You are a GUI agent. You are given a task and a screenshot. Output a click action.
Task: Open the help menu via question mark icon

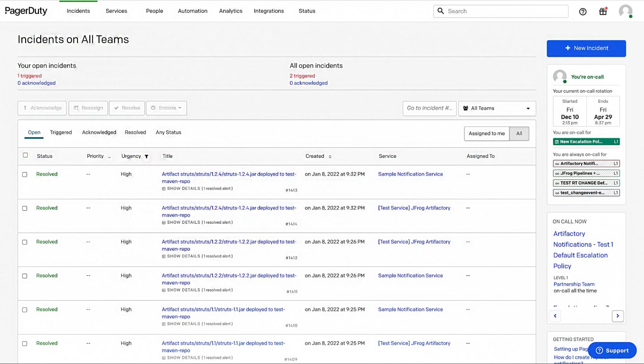click(x=582, y=11)
